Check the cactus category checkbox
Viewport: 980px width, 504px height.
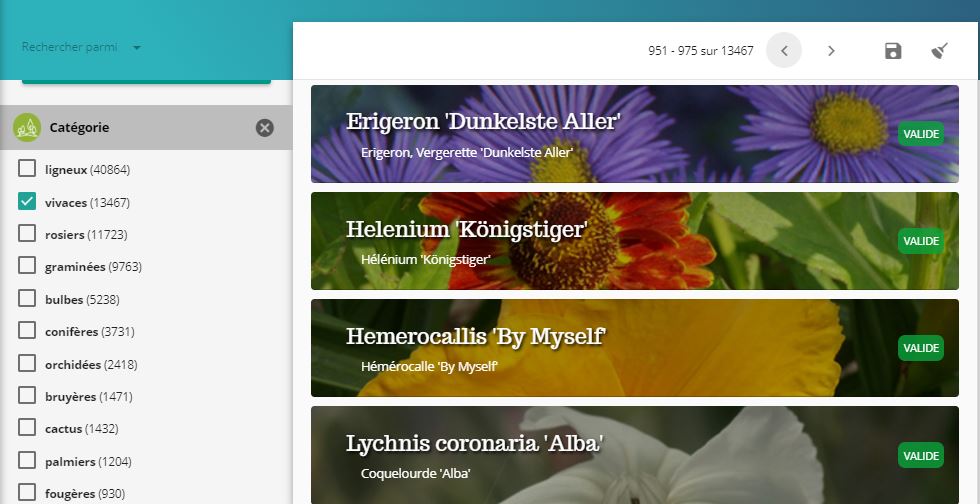coord(27,428)
